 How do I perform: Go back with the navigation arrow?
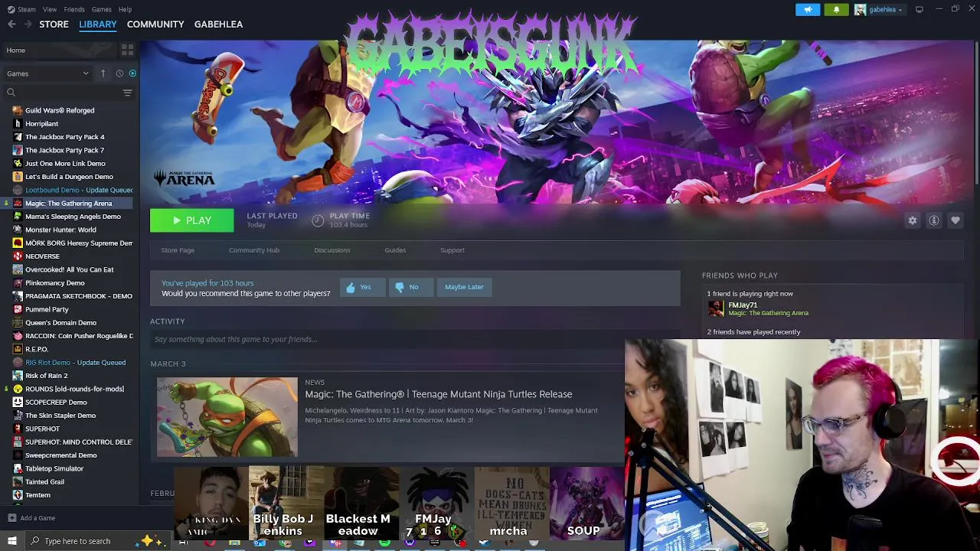(x=11, y=24)
